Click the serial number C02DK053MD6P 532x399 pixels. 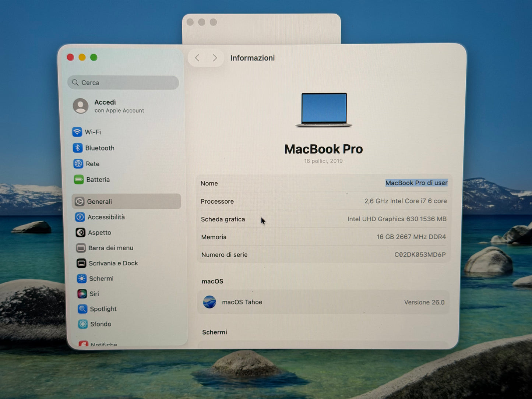(420, 255)
